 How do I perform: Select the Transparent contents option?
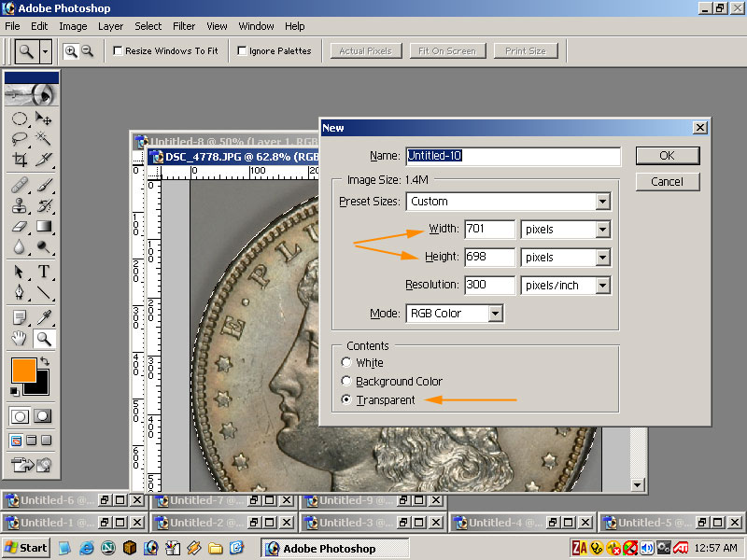[347, 400]
